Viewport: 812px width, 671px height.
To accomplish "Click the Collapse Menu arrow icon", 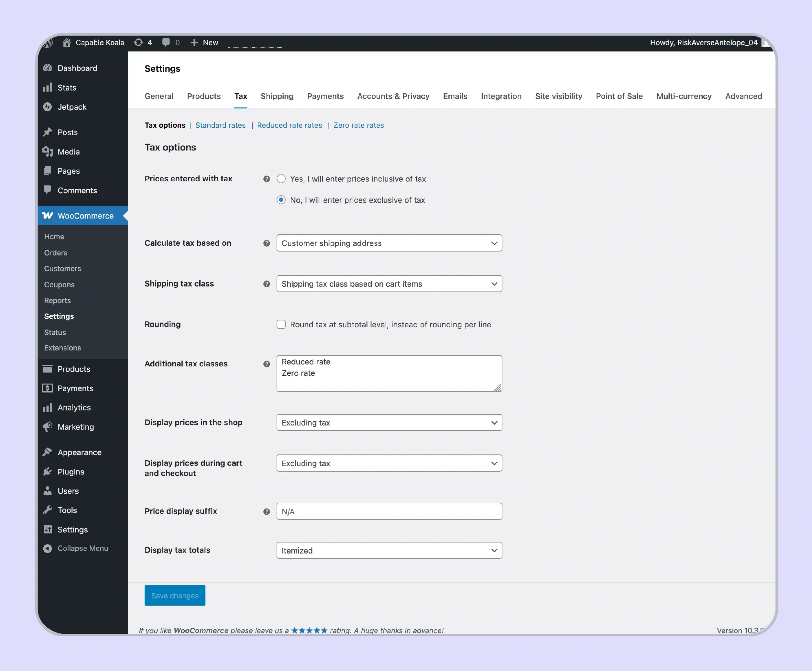I will point(48,548).
